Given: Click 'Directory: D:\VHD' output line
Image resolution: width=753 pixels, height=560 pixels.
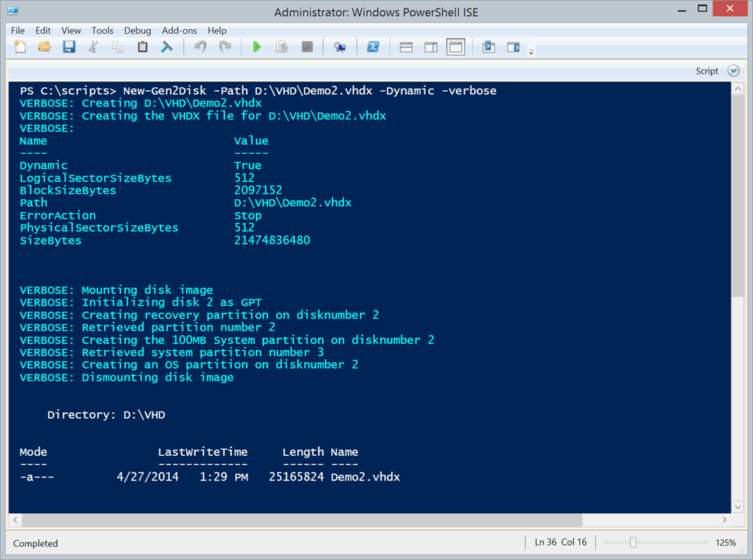Looking at the screenshot, I should [x=106, y=415].
